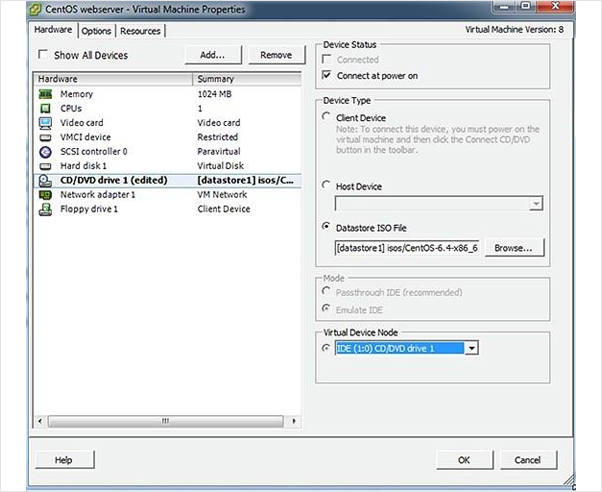
Task: Click the Virtual Disk summary value
Action: [x=221, y=166]
